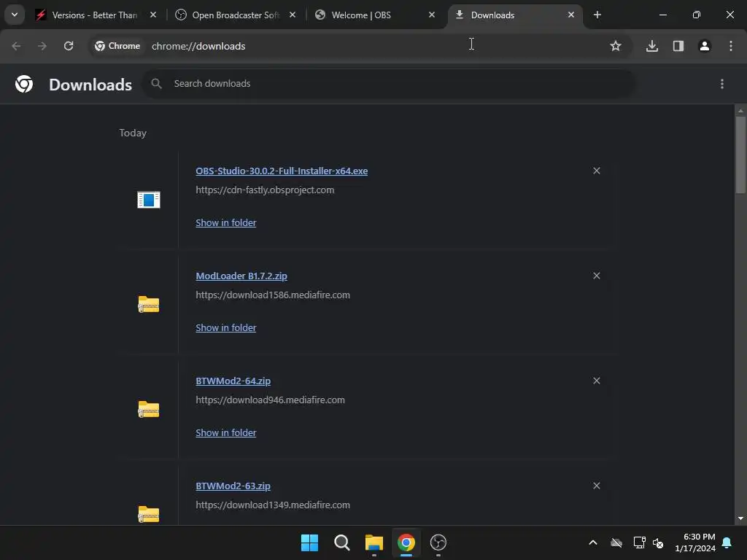Click the page scrollbar down arrow
The height and width of the screenshot is (560, 747).
[740, 518]
